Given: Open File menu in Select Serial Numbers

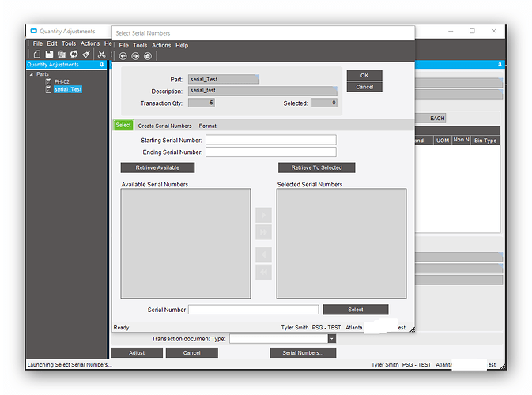Looking at the screenshot, I should tap(123, 46).
